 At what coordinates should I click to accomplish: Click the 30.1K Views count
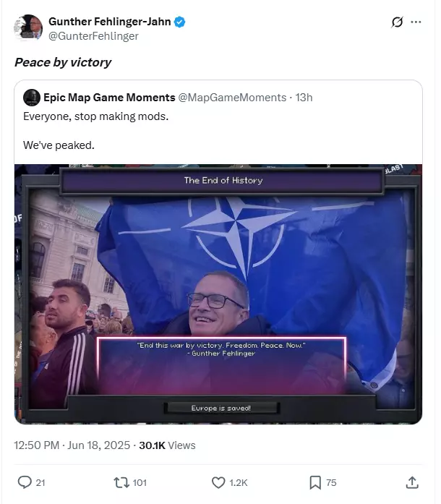point(167,445)
